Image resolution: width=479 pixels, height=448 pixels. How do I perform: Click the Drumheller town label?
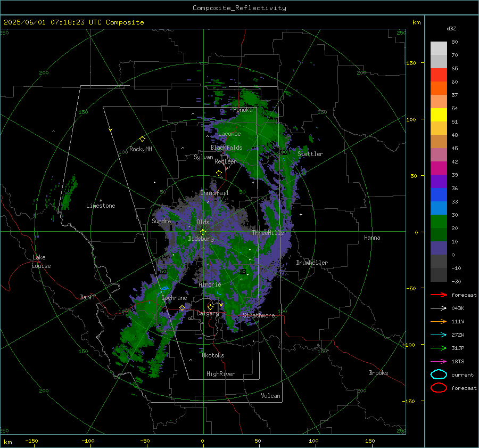312,263
